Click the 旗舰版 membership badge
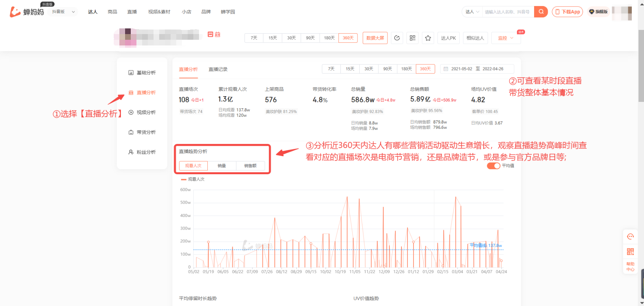Screen dimensions: 644x306 (598, 12)
